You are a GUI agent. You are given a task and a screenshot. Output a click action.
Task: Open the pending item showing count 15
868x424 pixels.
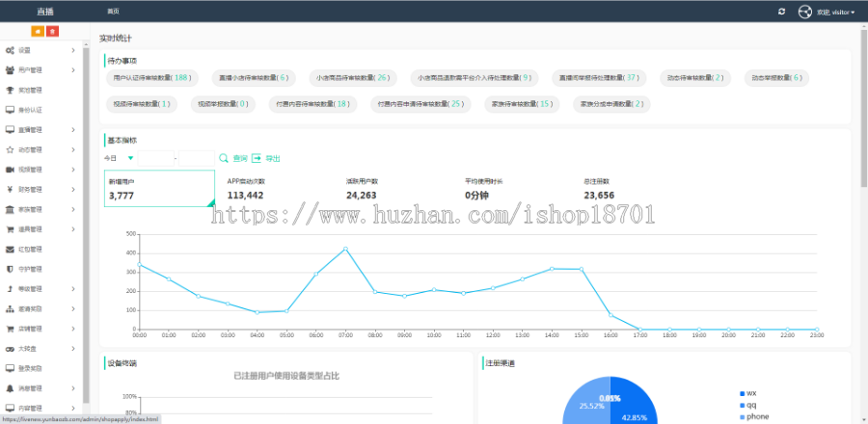(522, 104)
